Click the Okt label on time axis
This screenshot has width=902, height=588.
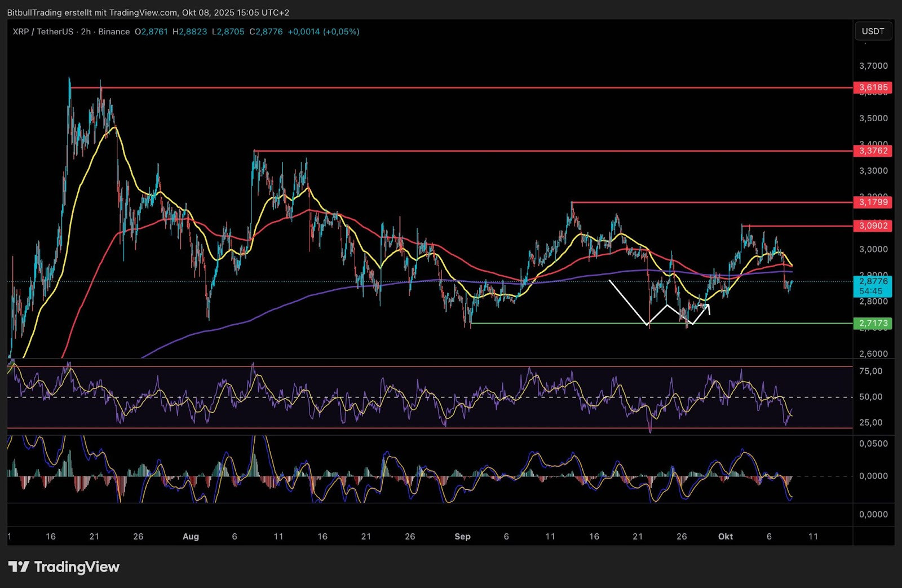pos(725,536)
